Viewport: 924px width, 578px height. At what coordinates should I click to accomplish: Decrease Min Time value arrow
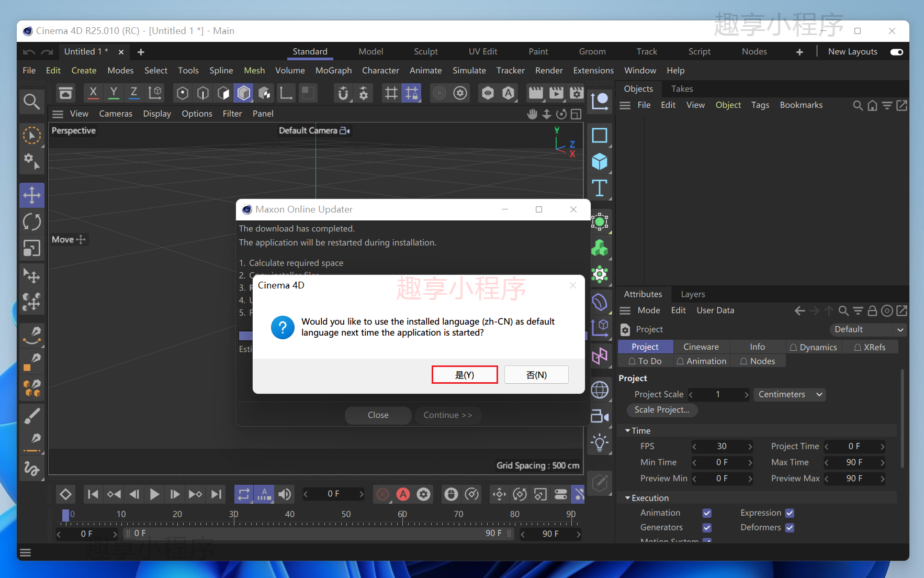coord(694,463)
